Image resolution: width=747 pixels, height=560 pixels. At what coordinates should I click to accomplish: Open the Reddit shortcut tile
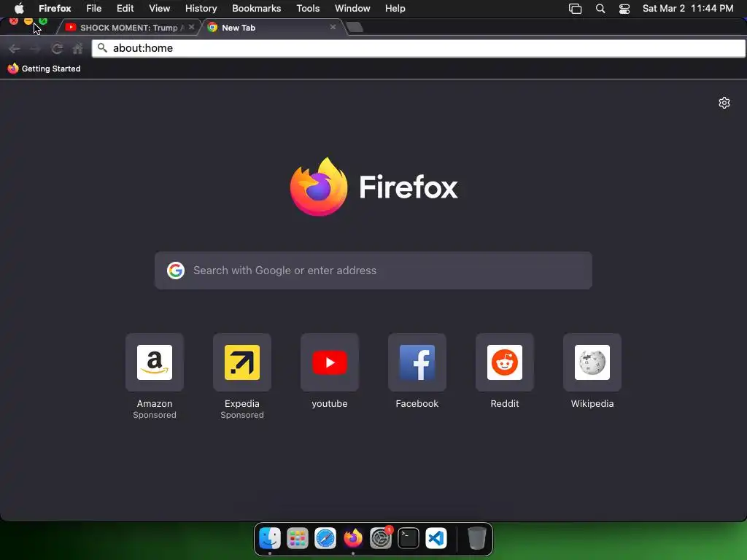click(x=505, y=362)
